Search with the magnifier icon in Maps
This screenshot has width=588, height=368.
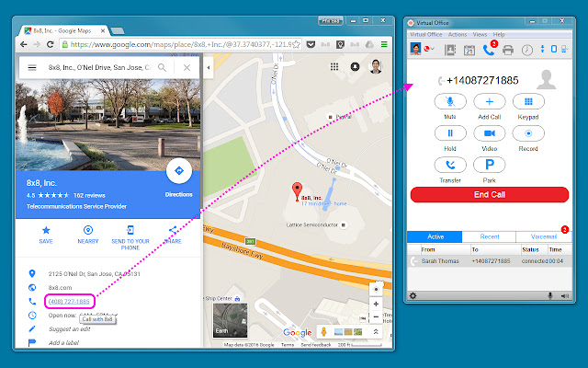click(x=162, y=67)
